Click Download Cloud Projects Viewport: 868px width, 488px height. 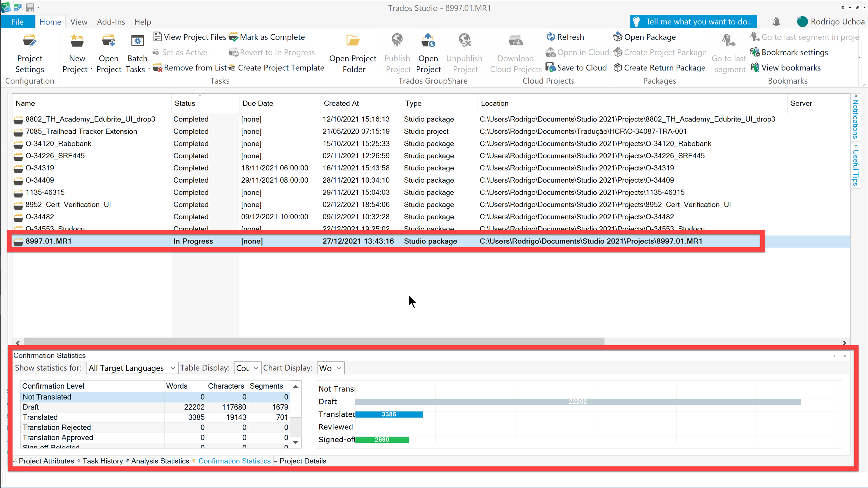tap(516, 53)
